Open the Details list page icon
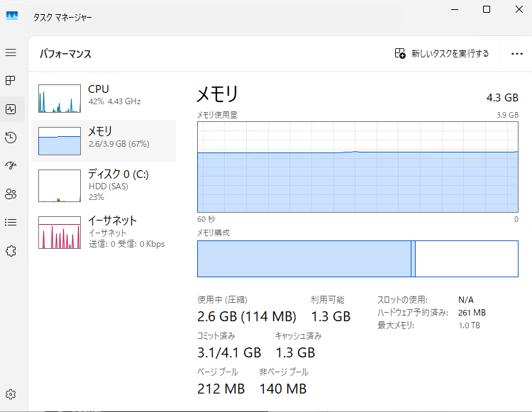The height and width of the screenshot is (412, 532). [11, 223]
